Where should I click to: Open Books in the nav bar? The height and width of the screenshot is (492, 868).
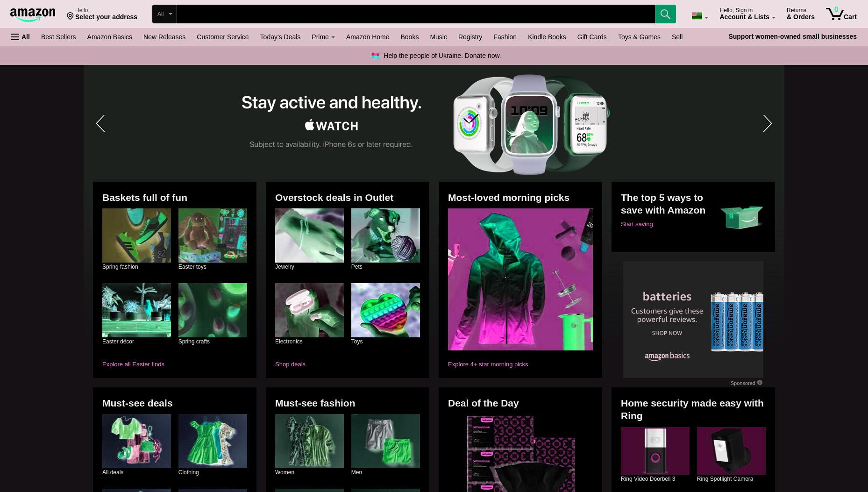(x=409, y=37)
